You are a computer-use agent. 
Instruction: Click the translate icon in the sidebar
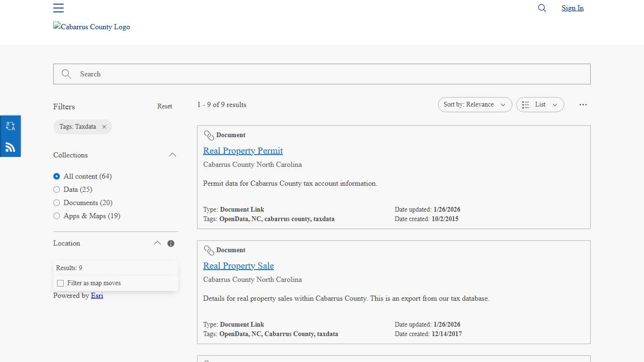click(x=10, y=125)
